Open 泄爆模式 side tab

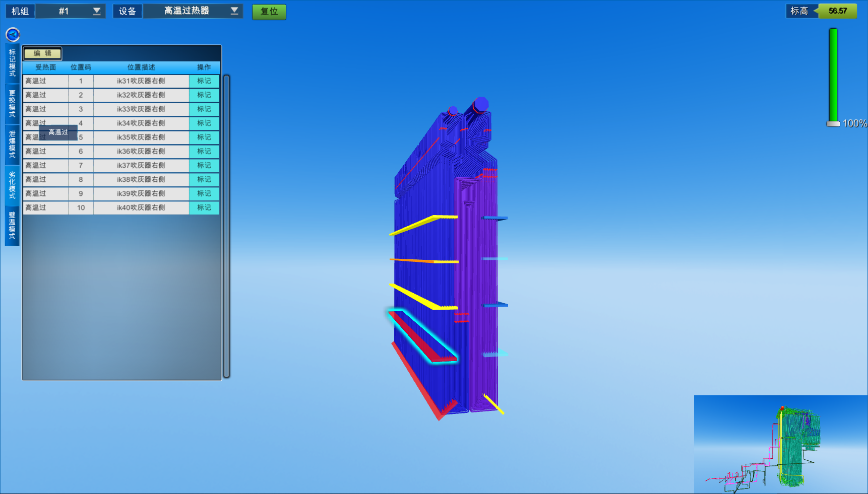click(12, 145)
